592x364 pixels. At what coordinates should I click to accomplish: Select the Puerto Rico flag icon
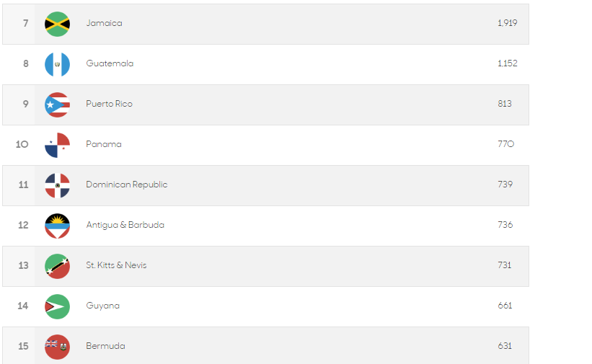[58, 105]
